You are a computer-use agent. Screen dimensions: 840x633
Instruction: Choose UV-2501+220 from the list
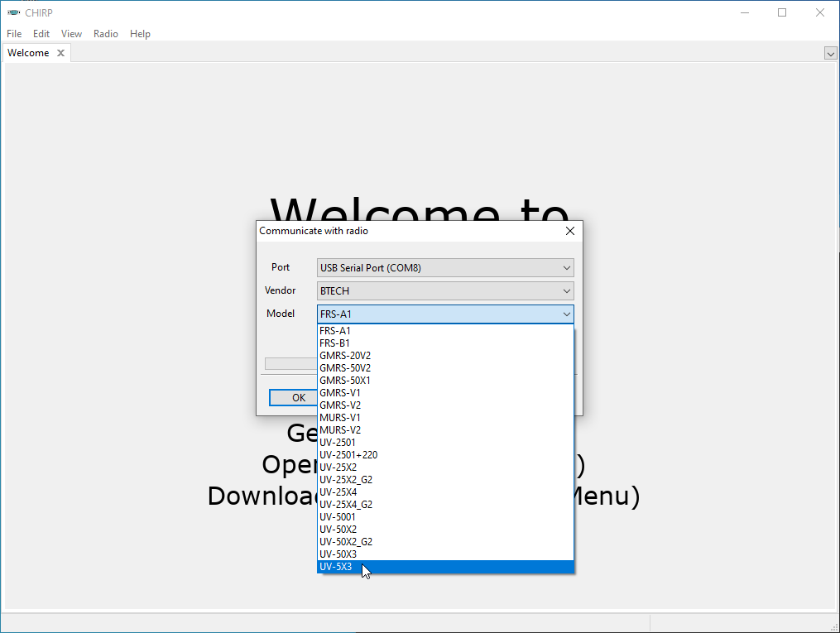[446, 454]
